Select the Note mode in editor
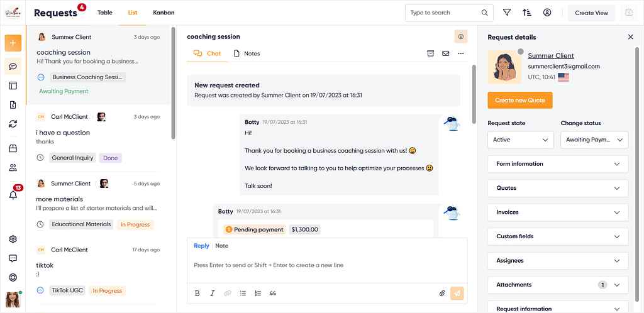This screenshot has height=313, width=644. click(222, 246)
